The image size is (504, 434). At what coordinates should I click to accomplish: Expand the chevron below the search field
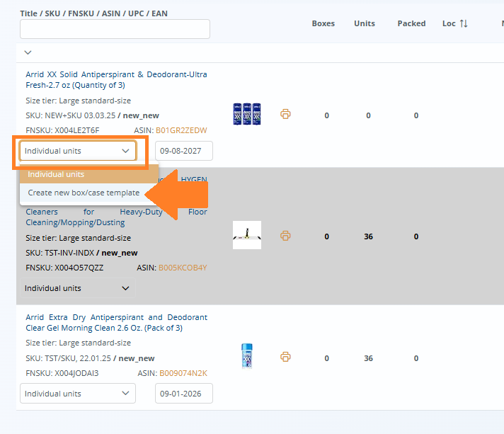pyautogui.click(x=28, y=52)
